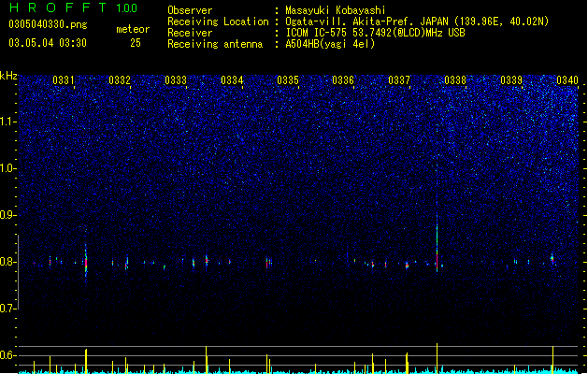This screenshot has height=374, width=588.
Task: Click the 0.8 kHz axis label
Action: (8, 262)
